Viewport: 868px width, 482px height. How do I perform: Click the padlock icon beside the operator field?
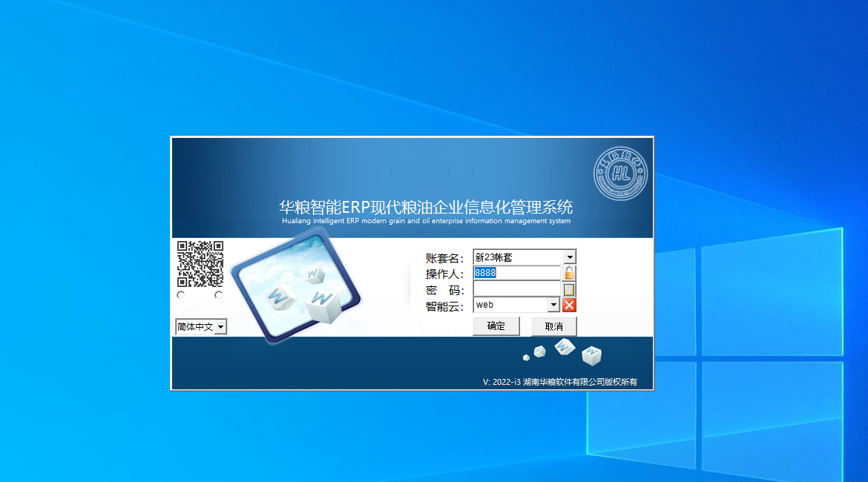pos(568,272)
